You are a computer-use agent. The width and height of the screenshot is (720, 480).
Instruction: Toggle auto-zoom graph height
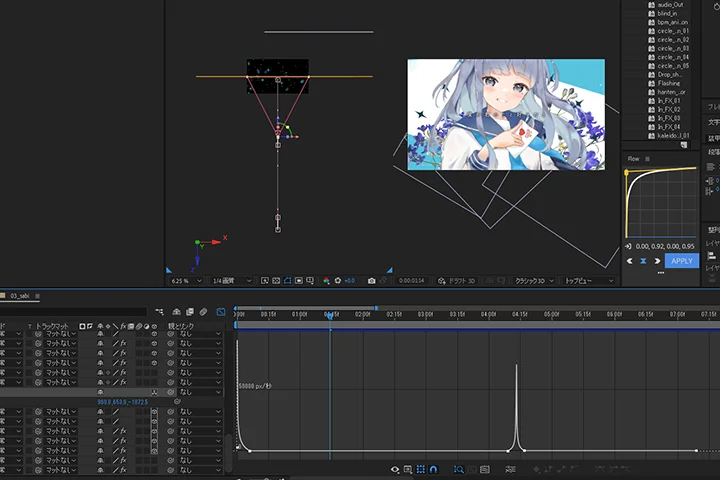click(x=459, y=469)
